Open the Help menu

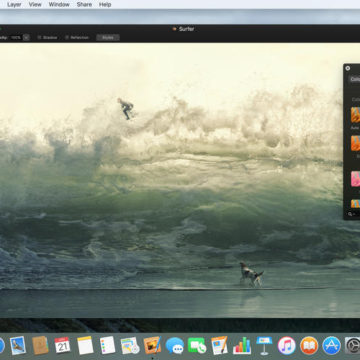click(105, 5)
